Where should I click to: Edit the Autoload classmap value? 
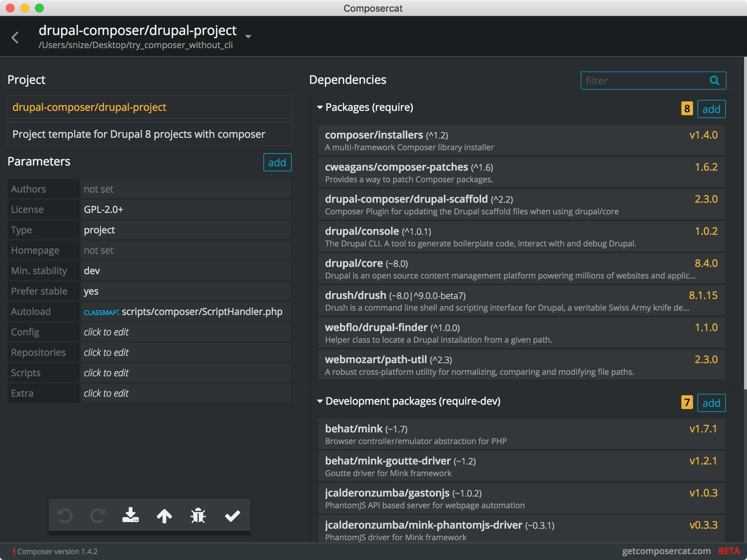coord(186,312)
